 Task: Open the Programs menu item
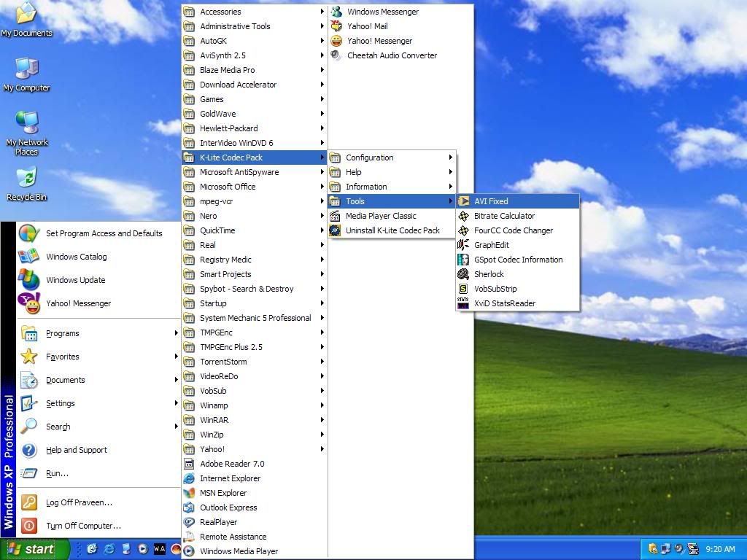[98, 333]
